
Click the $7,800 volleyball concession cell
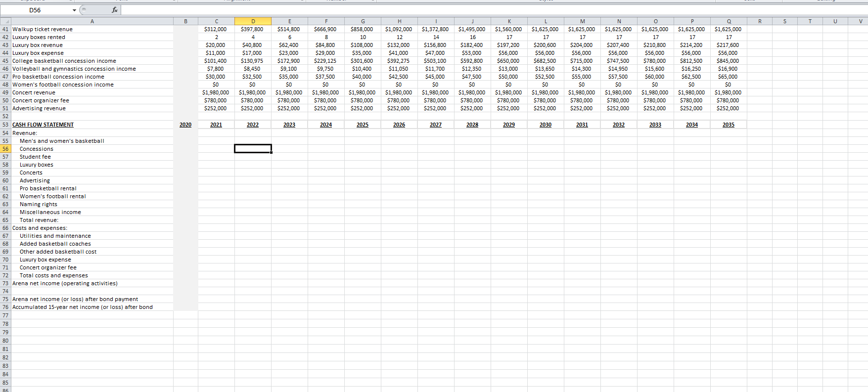point(216,69)
